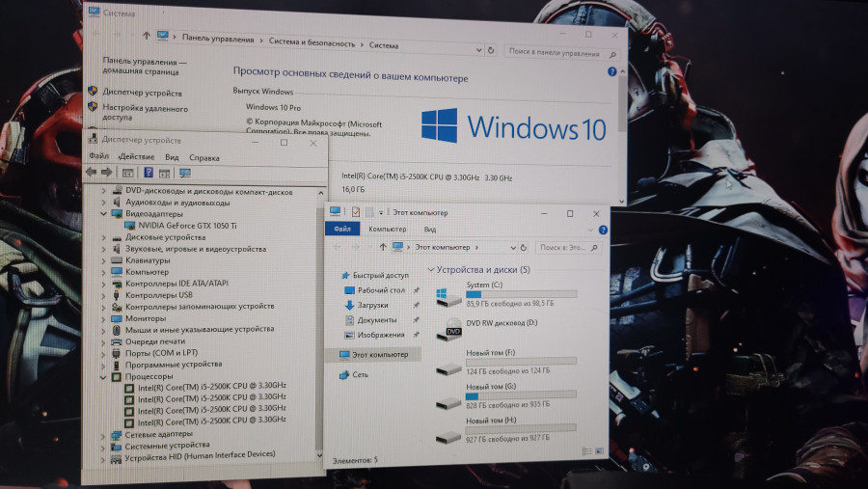Expand DVD-дисководы и дисководы компакт-дисков node

103,191
